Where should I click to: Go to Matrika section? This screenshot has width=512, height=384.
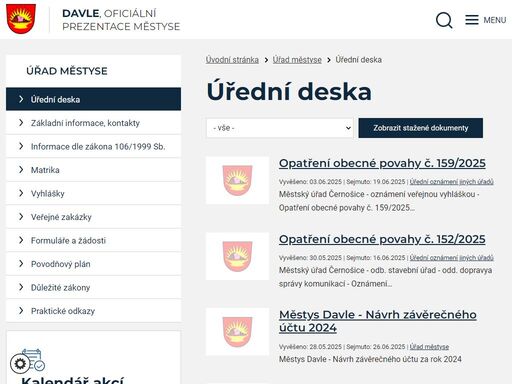[93, 170]
